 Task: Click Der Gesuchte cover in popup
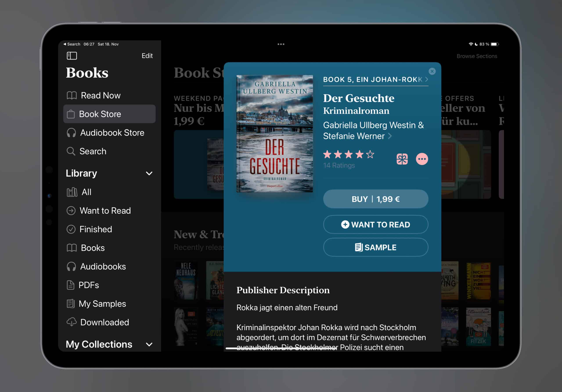pos(275,134)
